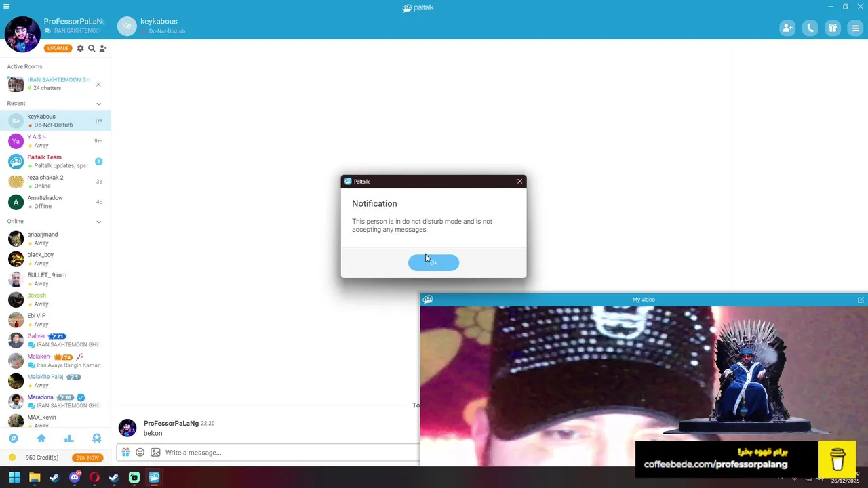868x488 pixels.
Task: Click the orange UPGRADE button
Action: coord(58,48)
